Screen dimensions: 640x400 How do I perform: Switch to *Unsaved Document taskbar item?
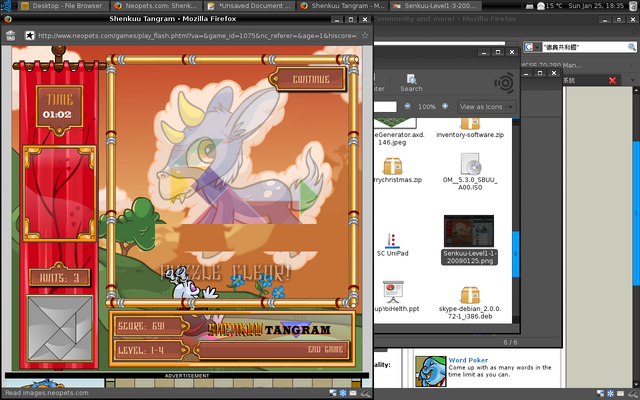249,6
